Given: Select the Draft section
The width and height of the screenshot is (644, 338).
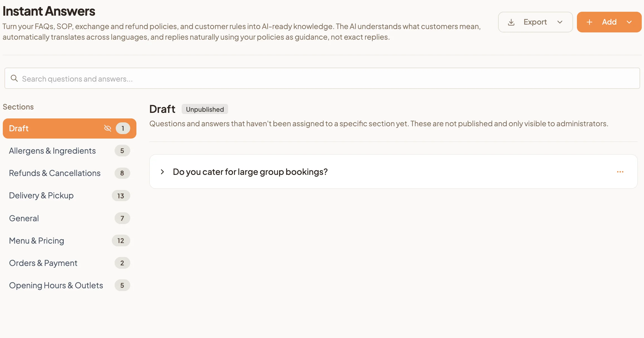Looking at the screenshot, I should (x=70, y=128).
